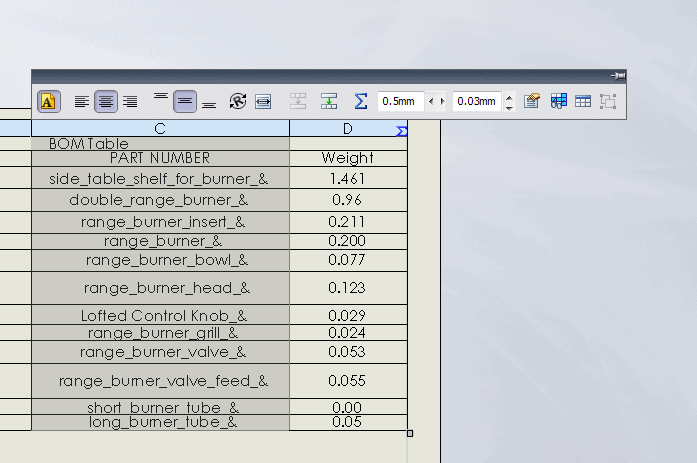Image resolution: width=697 pixels, height=463 pixels.
Task: Open the Equation sigma tool
Action: (x=361, y=101)
